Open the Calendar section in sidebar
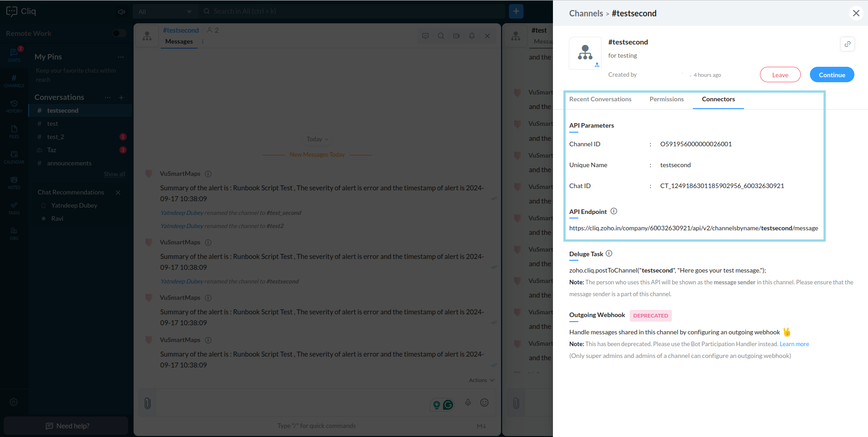The image size is (868, 437). click(x=14, y=157)
